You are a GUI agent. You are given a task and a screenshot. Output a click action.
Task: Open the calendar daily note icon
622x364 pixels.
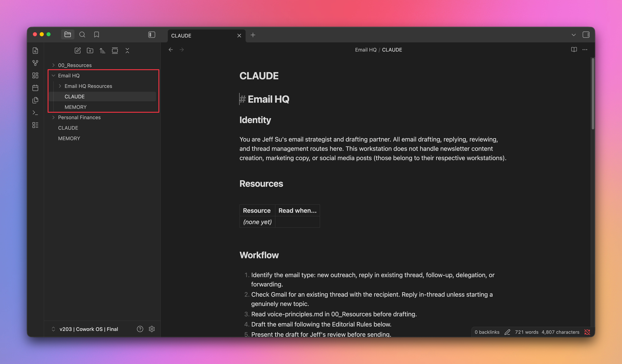[x=35, y=88]
